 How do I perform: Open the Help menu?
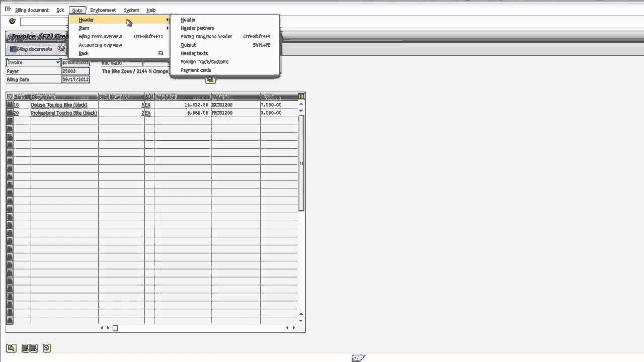151,10
